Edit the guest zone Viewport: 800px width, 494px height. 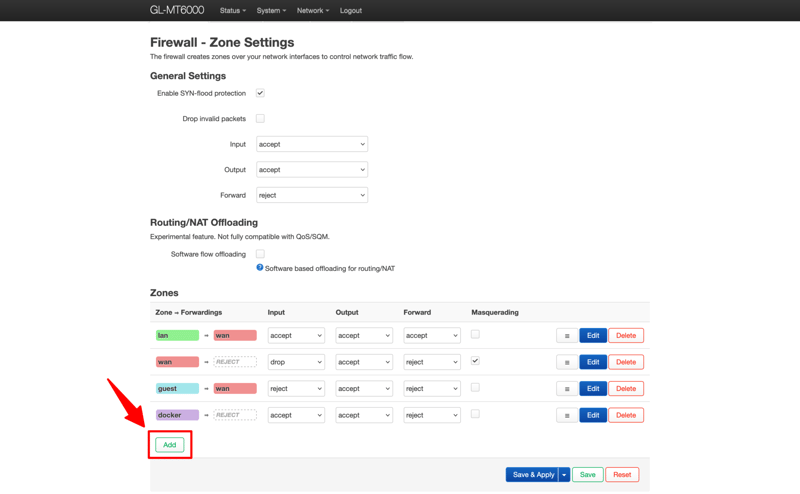pyautogui.click(x=593, y=389)
